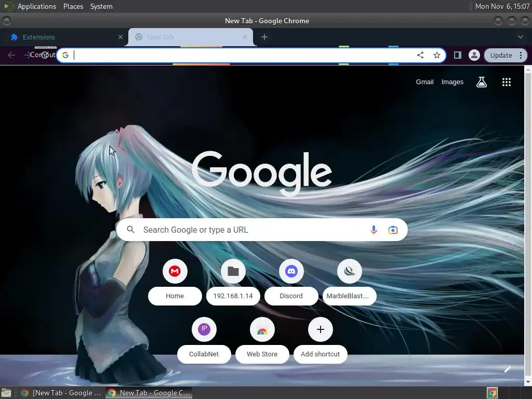Open the Images link
The width and height of the screenshot is (532, 399).
(453, 82)
